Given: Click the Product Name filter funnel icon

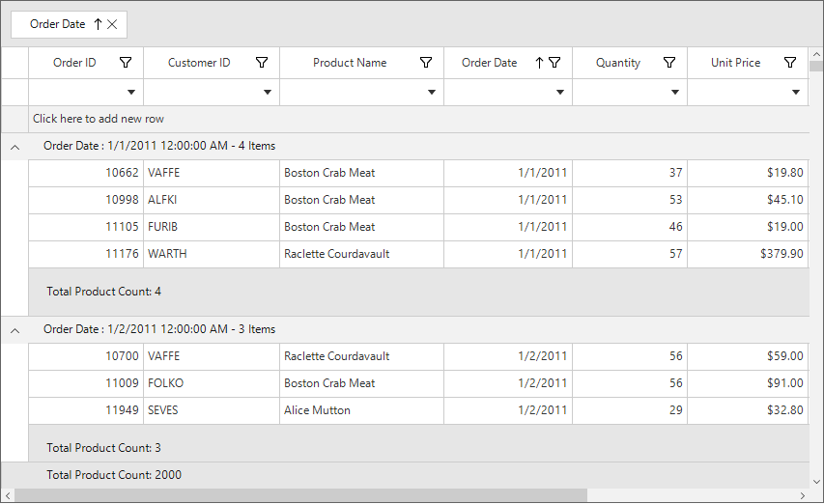Looking at the screenshot, I should pos(426,63).
